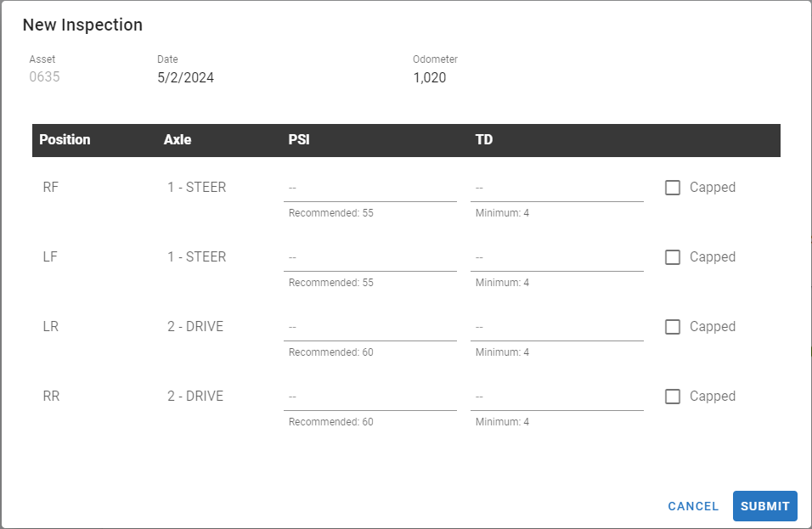Click the Odometer field value 1,020
Image resolution: width=812 pixels, height=529 pixels.
(x=430, y=78)
